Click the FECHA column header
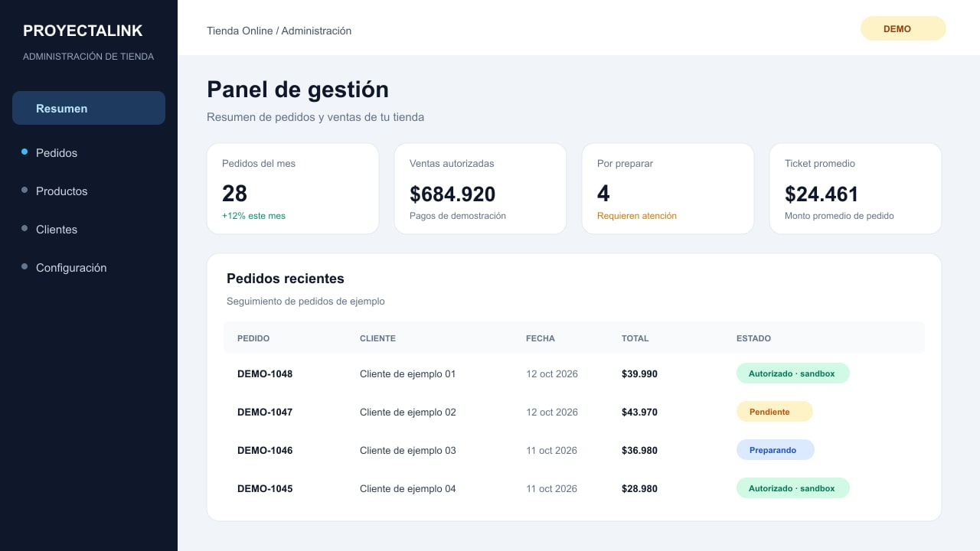 click(x=541, y=338)
